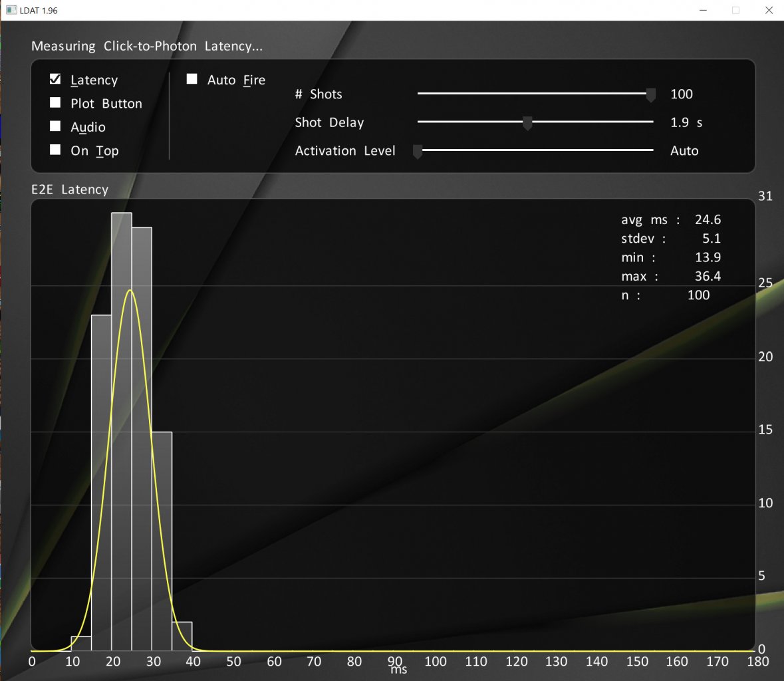Click the Activation Level slider handle

click(x=418, y=151)
